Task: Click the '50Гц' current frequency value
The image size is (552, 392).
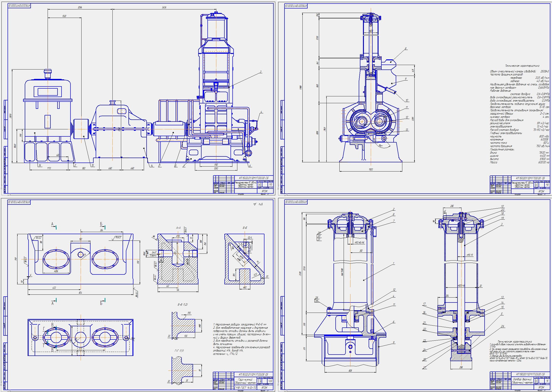Action: [546, 143]
